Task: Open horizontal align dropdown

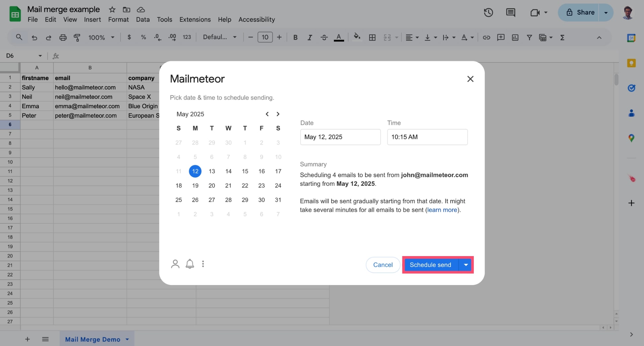Action: 412,37
